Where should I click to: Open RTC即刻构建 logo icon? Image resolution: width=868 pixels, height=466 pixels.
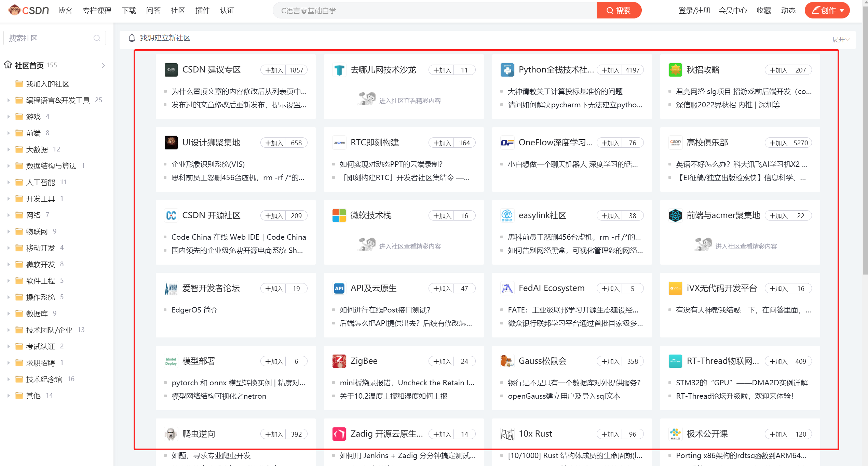pos(339,143)
